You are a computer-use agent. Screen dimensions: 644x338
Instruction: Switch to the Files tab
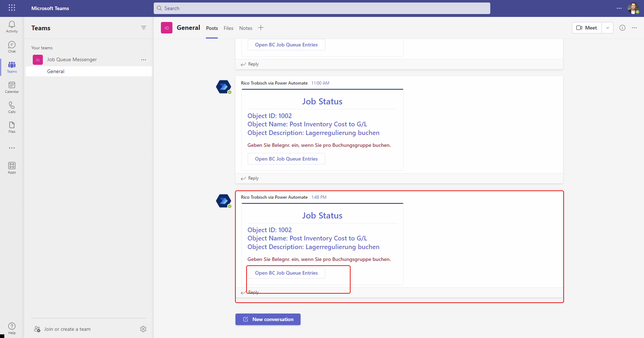[229, 28]
